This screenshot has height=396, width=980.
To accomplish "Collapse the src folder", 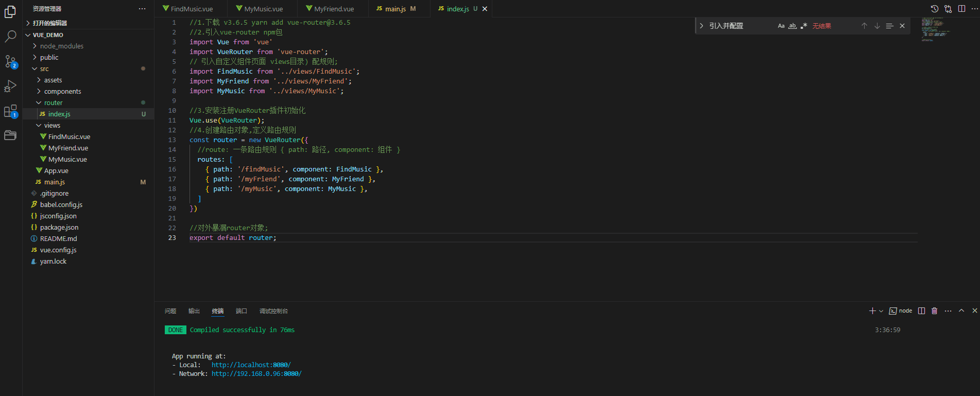I will [88, 68].
